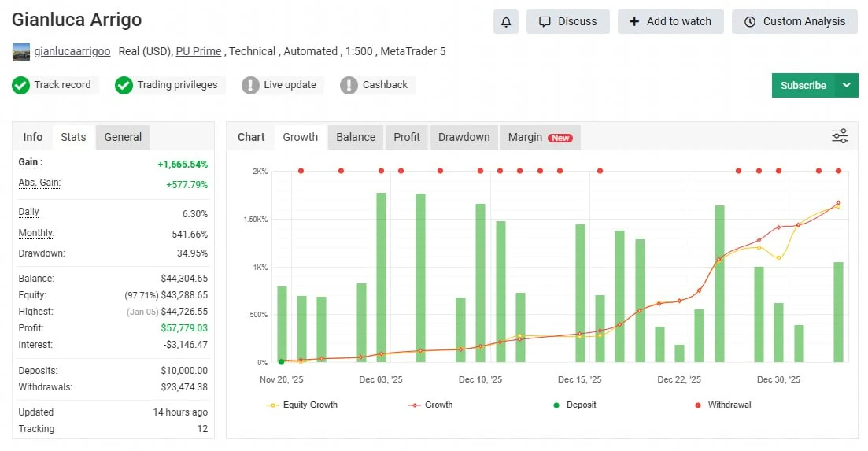Click the notification bell icon
This screenshot has width=868, height=451.
click(x=506, y=22)
